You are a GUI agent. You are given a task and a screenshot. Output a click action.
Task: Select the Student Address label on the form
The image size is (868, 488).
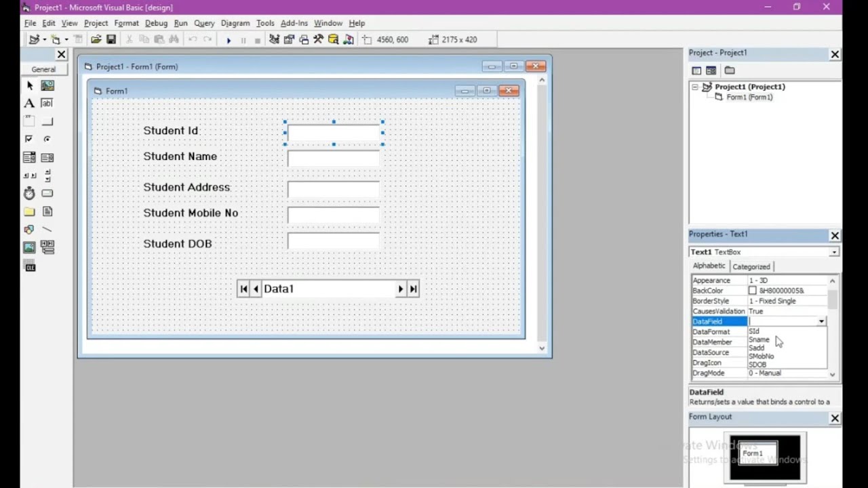pos(186,187)
